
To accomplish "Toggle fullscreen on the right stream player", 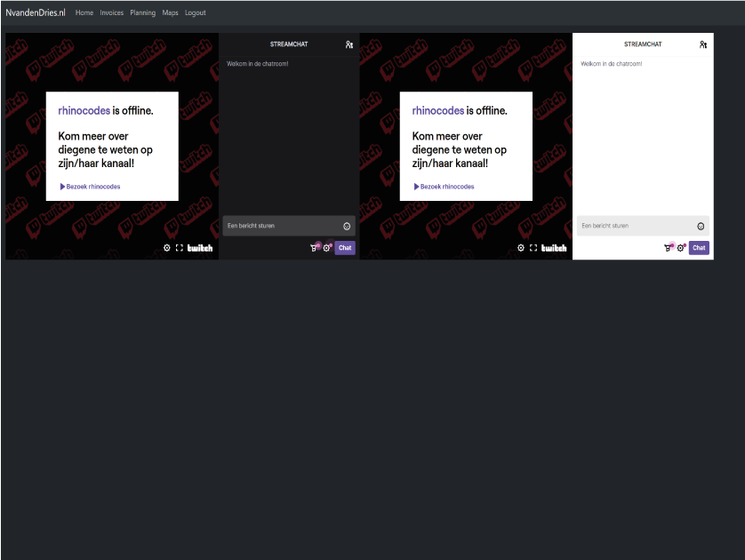I will pyautogui.click(x=533, y=248).
